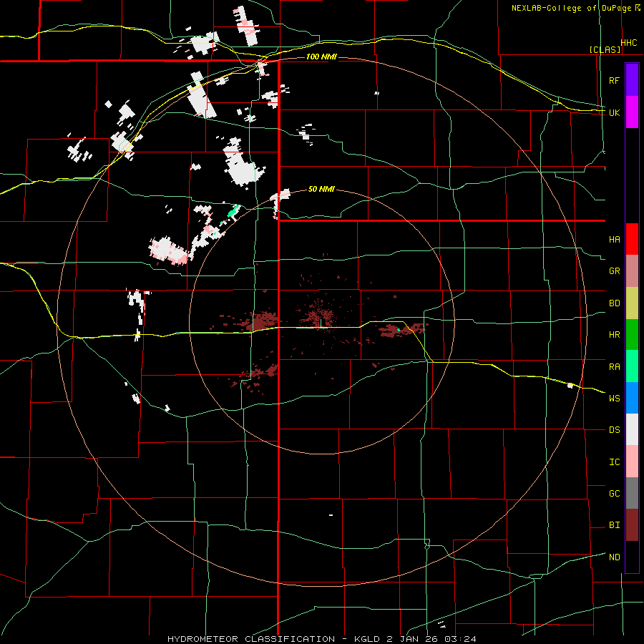The image size is (644, 644).
Task: Click the 'NEXLAB-College of DuPage' credit text
Action: tap(571, 8)
